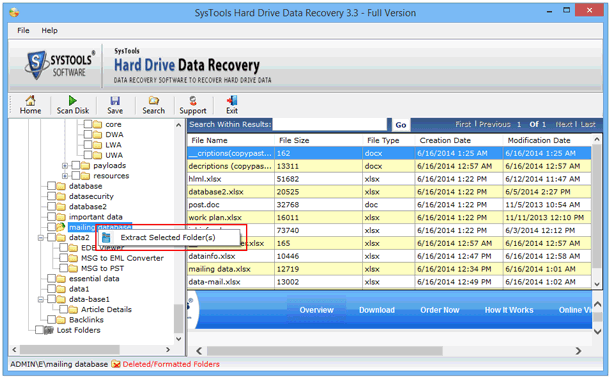Go to Last results page

tap(588, 124)
